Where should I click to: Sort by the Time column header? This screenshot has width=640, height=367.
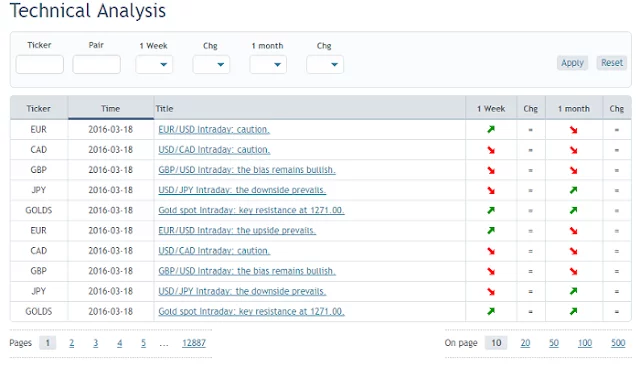(x=111, y=109)
